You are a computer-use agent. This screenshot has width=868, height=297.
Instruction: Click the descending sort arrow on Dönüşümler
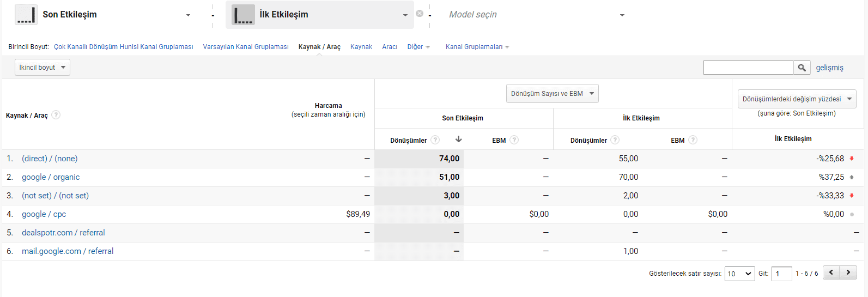[x=458, y=140]
